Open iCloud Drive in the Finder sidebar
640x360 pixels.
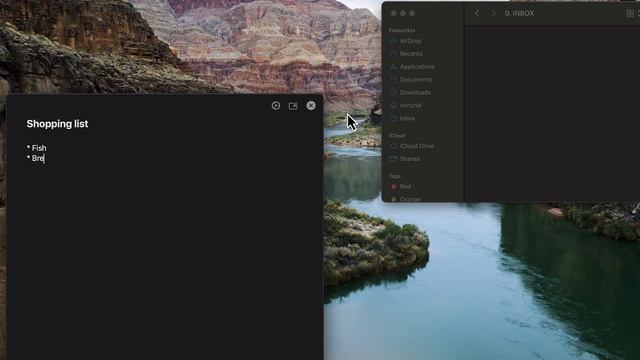[417, 146]
